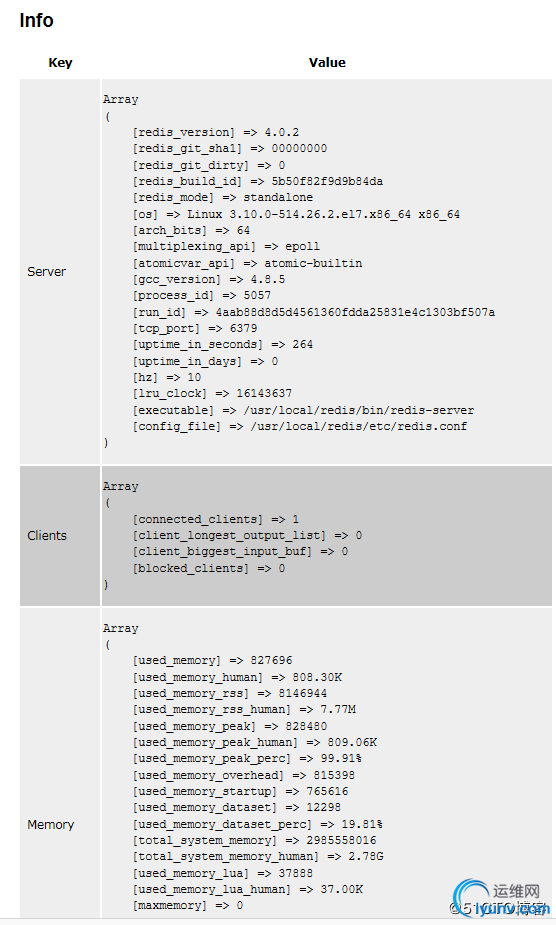Click the Value column header
The image size is (556, 925).
[327, 63]
